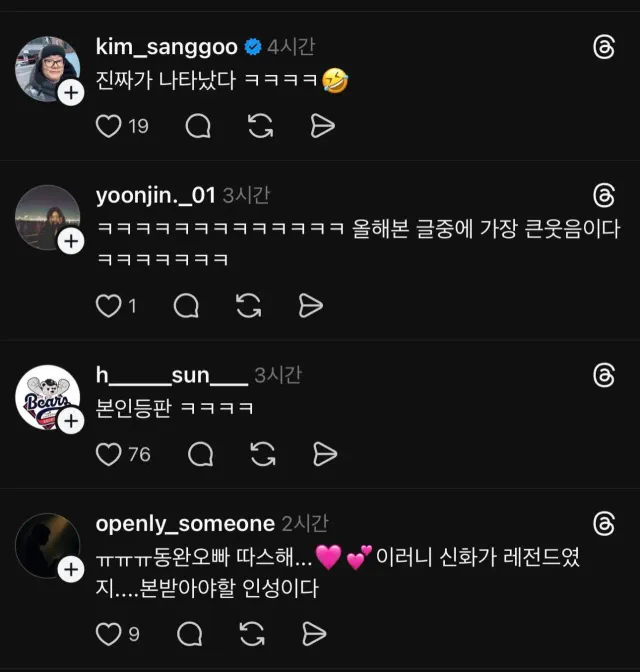The height and width of the screenshot is (672, 640).
Task: Share kim_sanggoo's comment via send icon
Action: pos(322,125)
